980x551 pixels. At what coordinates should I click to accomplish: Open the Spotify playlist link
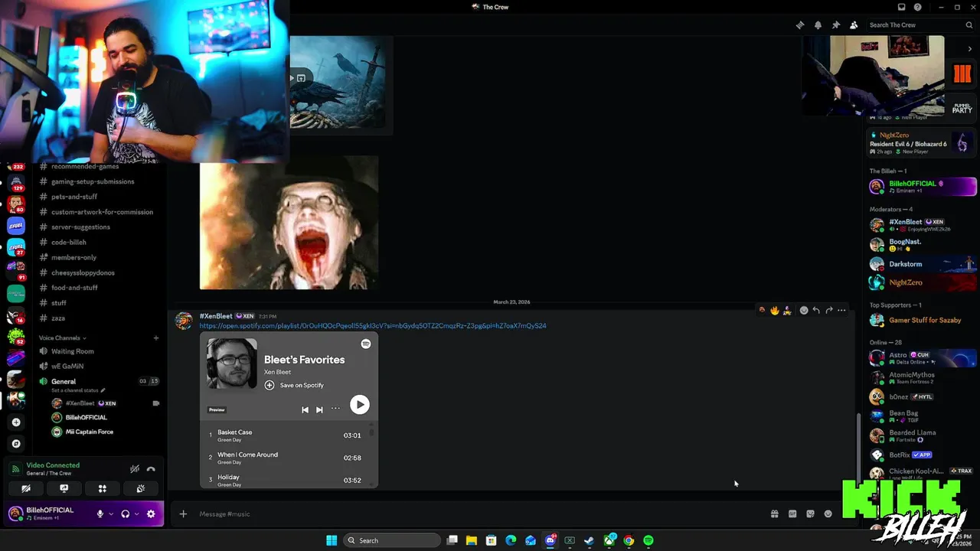pos(373,326)
